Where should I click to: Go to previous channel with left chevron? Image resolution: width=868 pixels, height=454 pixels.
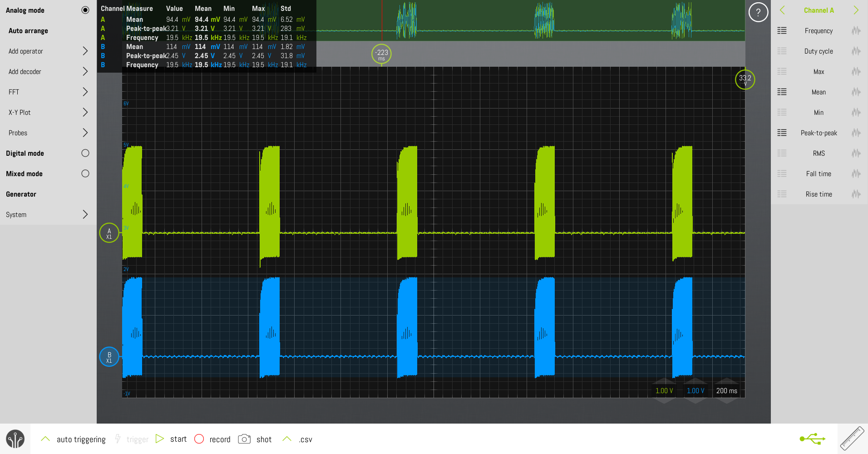coord(782,10)
